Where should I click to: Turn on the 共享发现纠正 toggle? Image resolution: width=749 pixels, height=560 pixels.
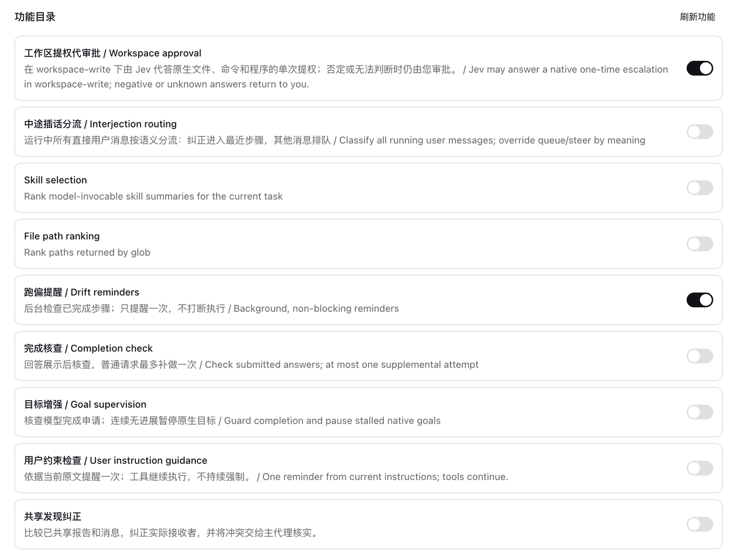(x=699, y=525)
